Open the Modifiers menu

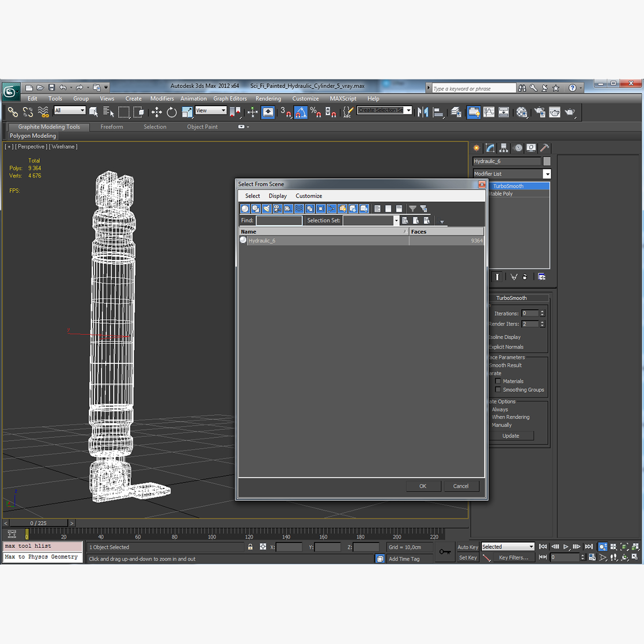(162, 99)
